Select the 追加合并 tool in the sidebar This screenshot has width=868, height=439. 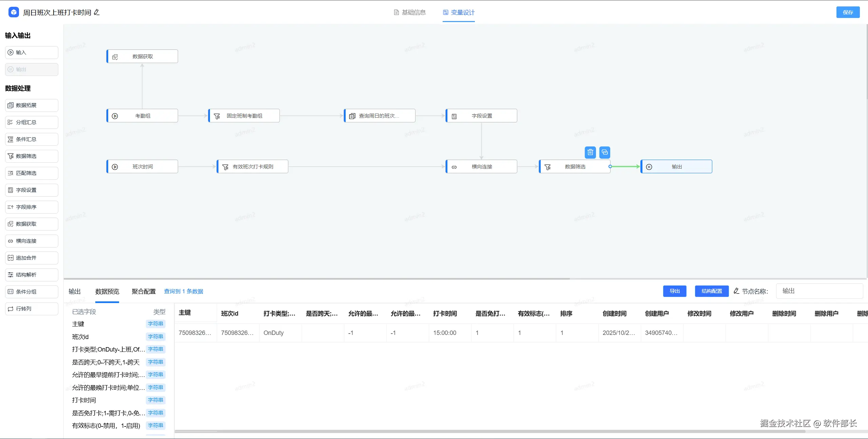pos(32,258)
